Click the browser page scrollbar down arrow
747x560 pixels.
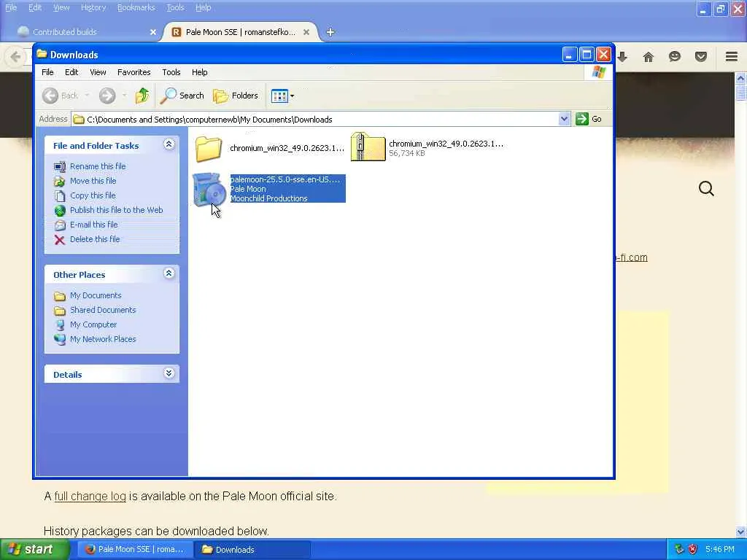741,532
